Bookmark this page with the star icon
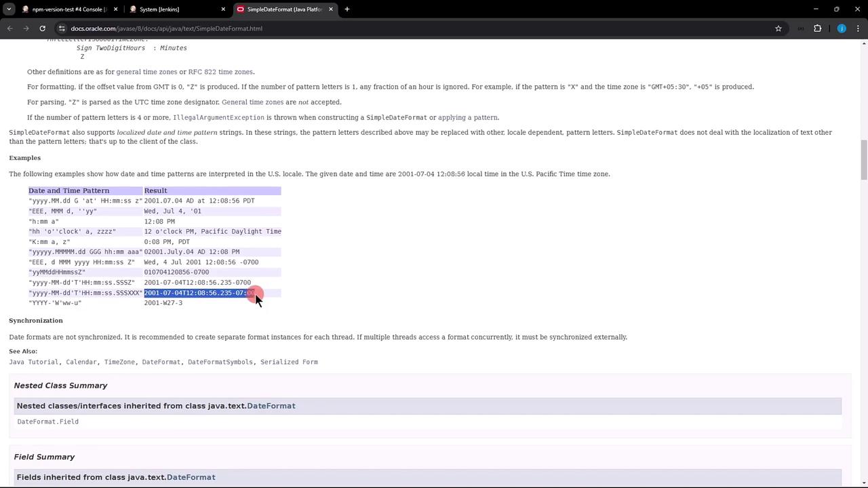868x488 pixels. (778, 28)
